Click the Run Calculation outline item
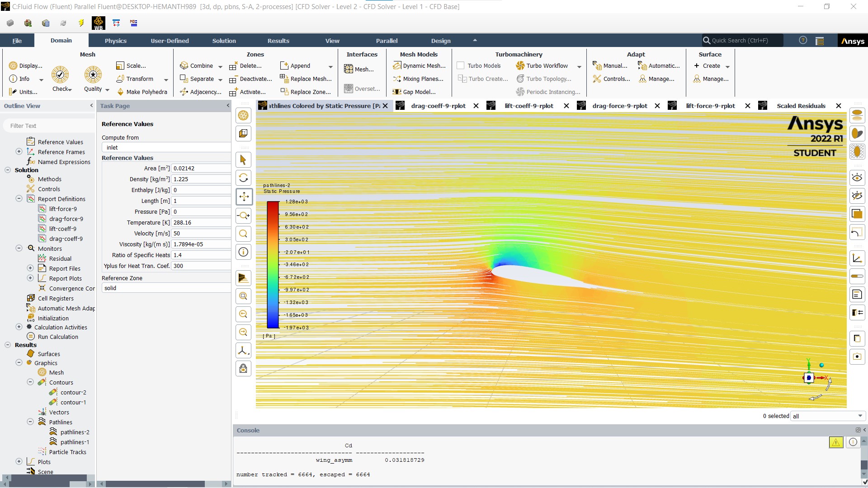Viewport: 868px width, 488px height. (58, 337)
